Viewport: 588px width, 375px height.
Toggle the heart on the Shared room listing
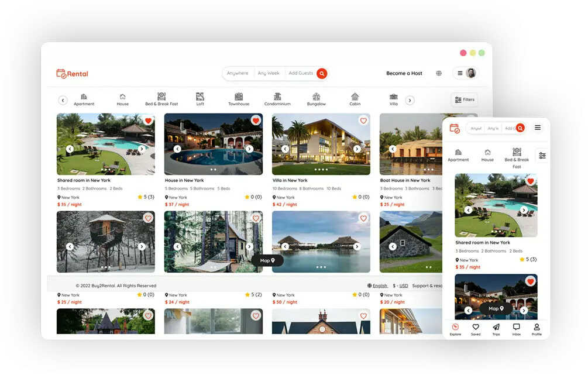tap(148, 121)
